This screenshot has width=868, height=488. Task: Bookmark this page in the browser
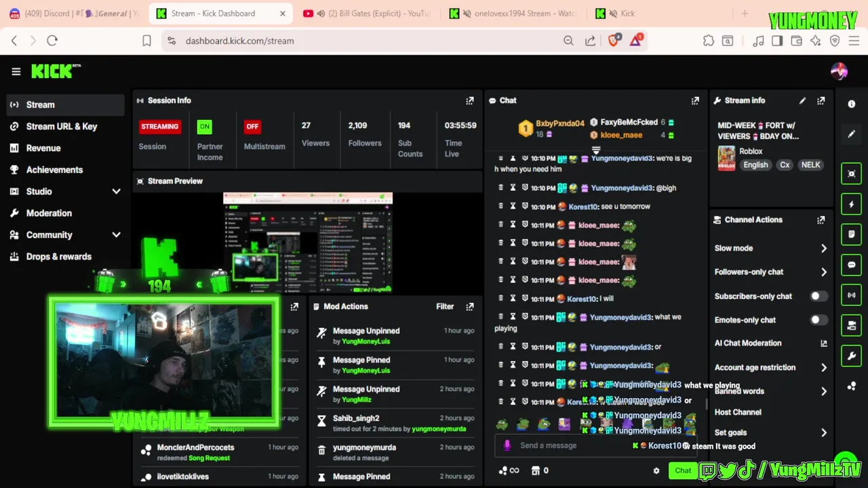click(x=146, y=41)
